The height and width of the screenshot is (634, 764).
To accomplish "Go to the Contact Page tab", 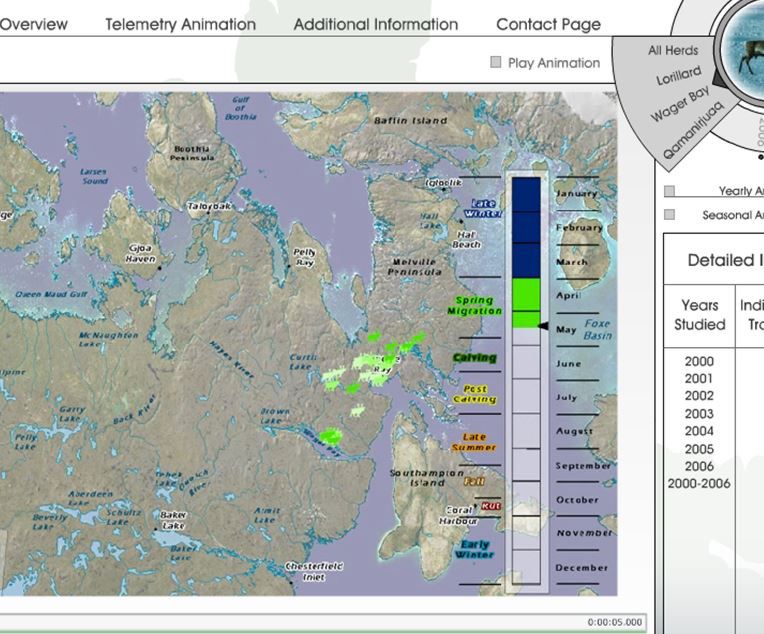I will pyautogui.click(x=548, y=24).
